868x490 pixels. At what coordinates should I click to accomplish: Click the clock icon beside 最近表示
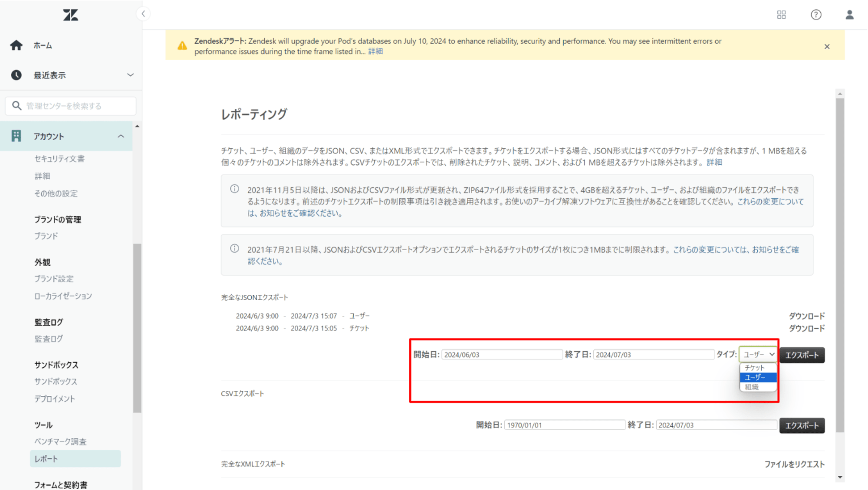pos(16,75)
